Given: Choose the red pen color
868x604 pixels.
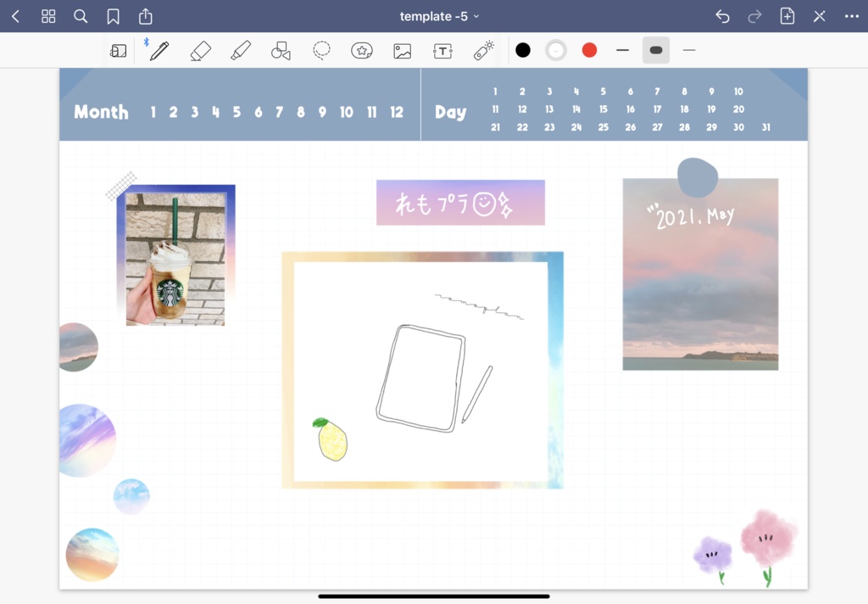Looking at the screenshot, I should click(590, 50).
